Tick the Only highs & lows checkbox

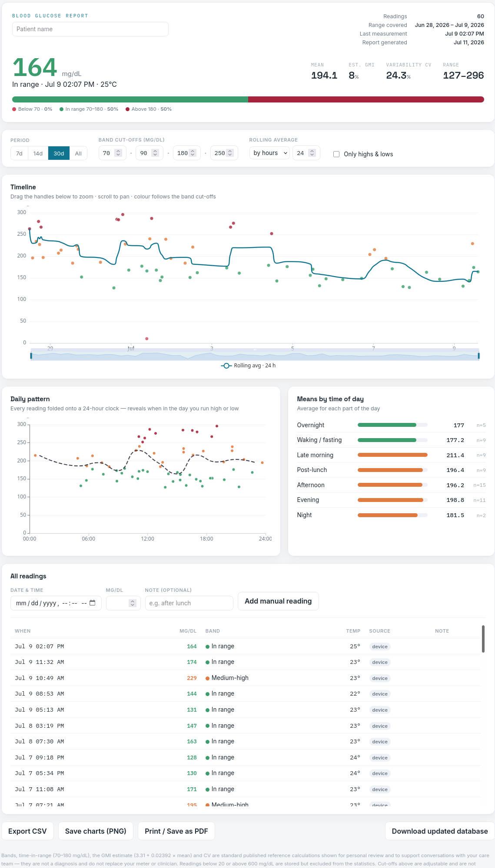click(336, 154)
